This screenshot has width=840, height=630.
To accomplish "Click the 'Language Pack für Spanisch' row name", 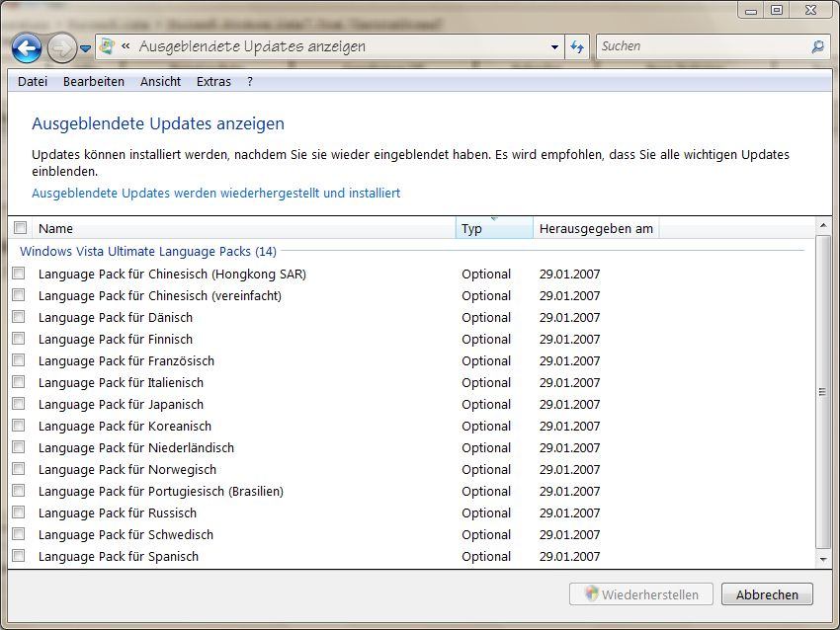I will coord(119,556).
